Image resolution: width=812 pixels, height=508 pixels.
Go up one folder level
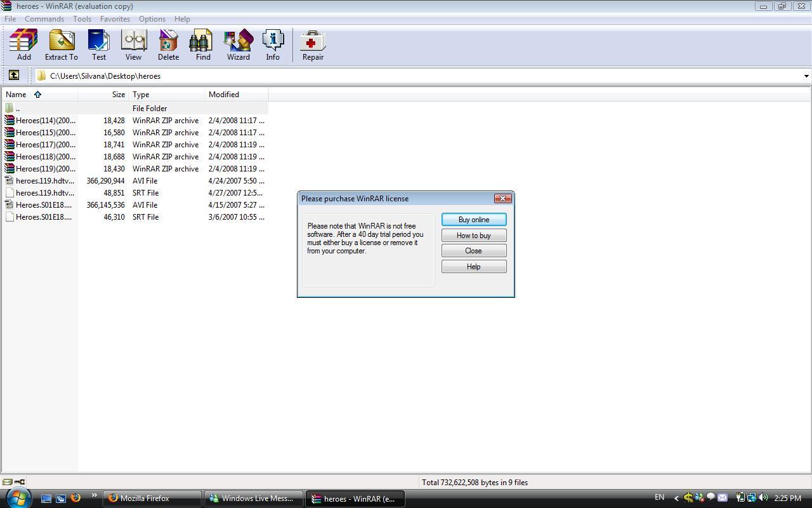point(14,75)
